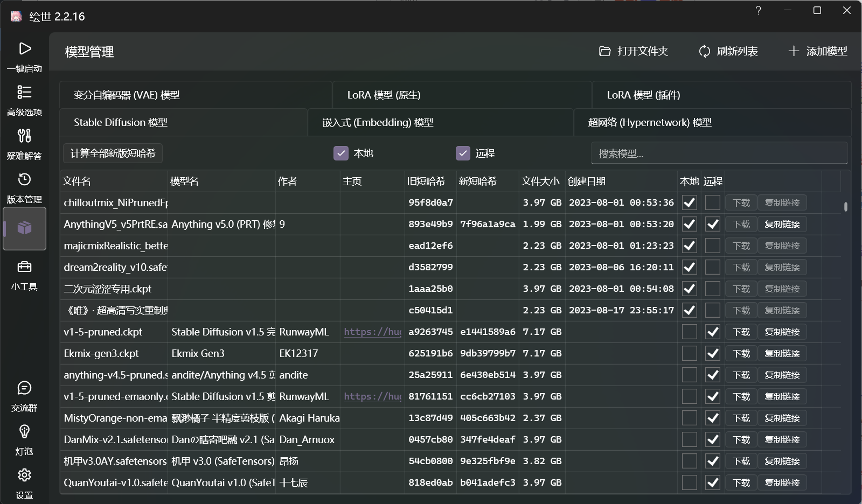Click 复制链接 for Ekmix-gen3.ckpt
This screenshot has height=504, width=862.
(x=782, y=353)
